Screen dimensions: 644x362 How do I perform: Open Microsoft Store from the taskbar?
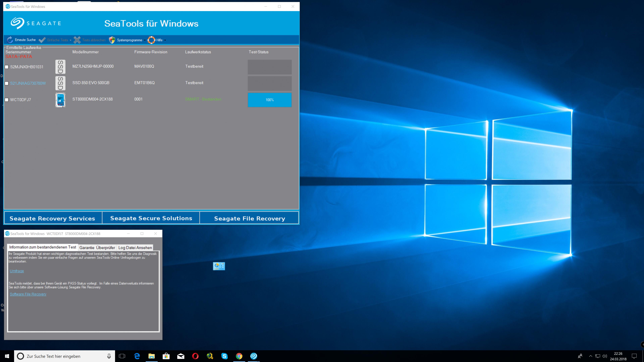[x=166, y=356]
